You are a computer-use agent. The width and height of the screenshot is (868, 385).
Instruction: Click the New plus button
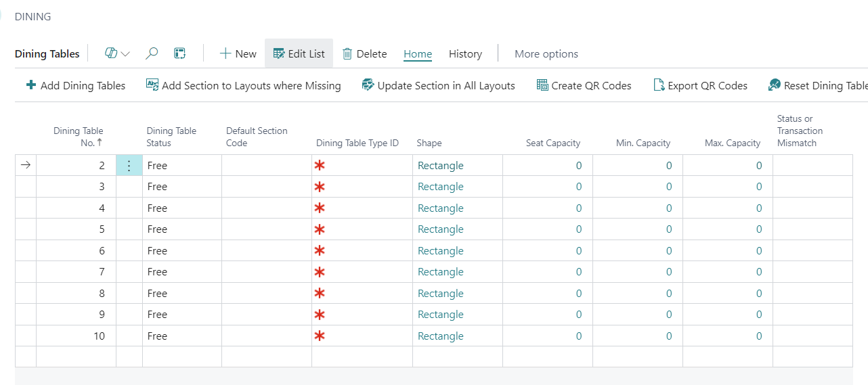238,53
